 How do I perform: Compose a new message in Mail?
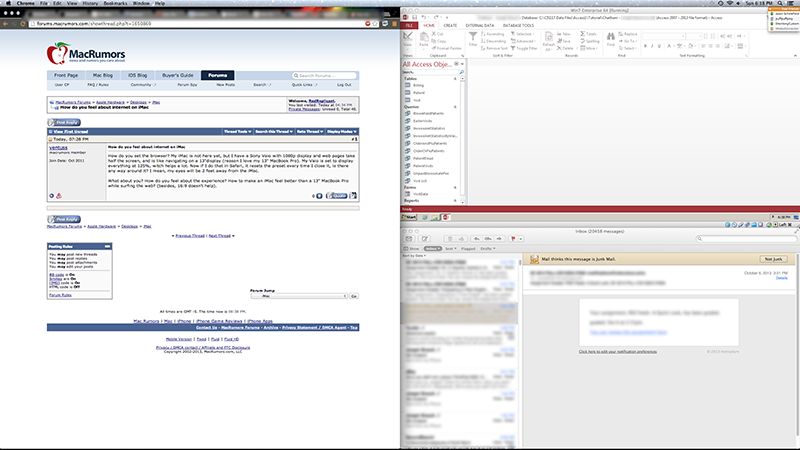point(424,239)
